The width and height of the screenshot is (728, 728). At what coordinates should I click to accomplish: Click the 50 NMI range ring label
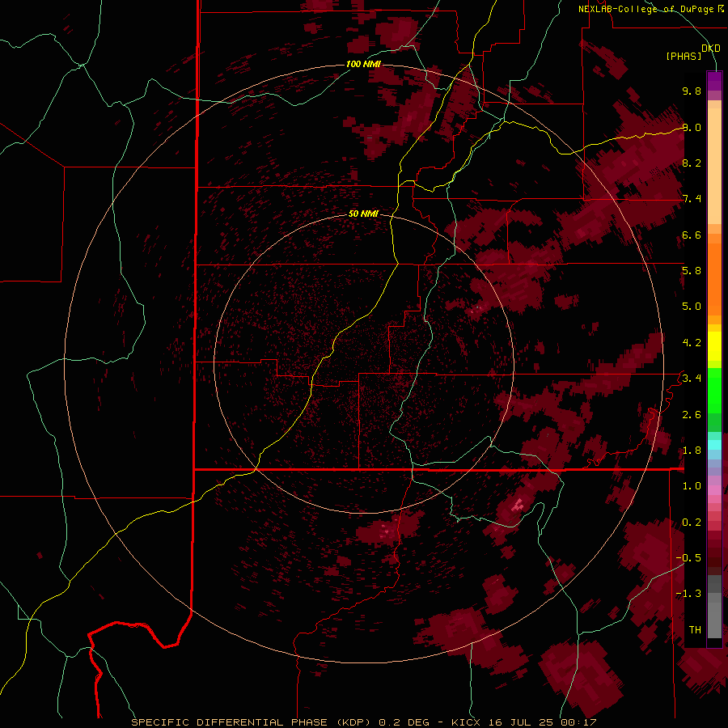tap(363, 214)
